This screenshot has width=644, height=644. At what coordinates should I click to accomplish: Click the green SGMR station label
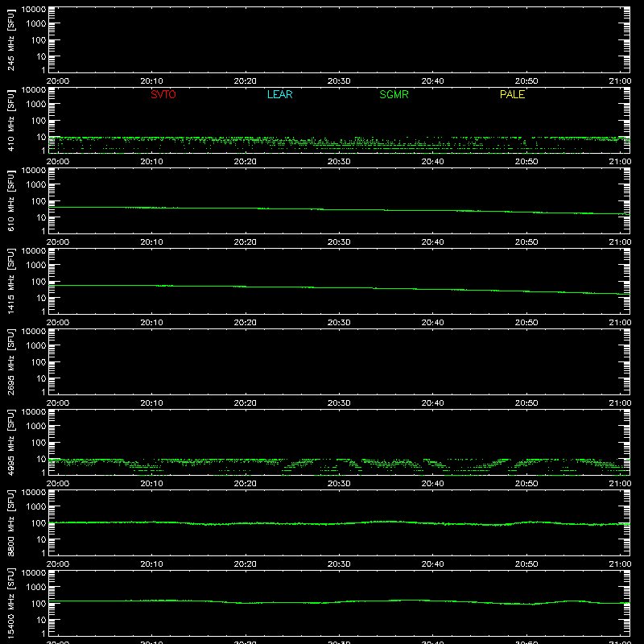394,94
